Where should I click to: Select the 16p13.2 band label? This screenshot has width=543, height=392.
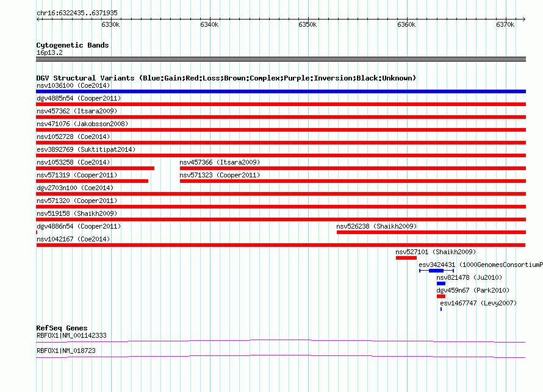(x=49, y=52)
